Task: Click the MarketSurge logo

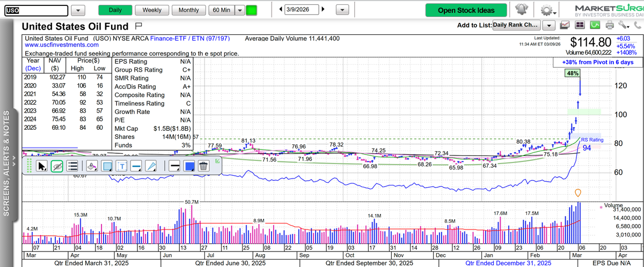Action: 609,11
